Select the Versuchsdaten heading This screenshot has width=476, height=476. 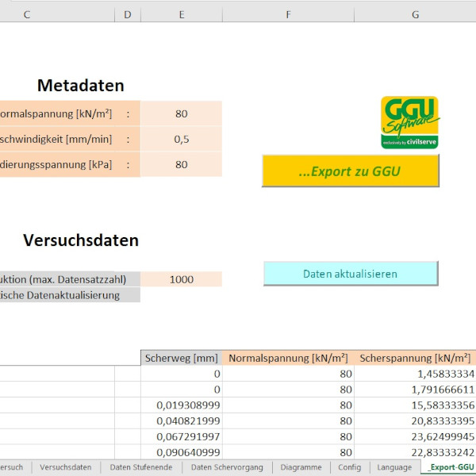pos(81,240)
